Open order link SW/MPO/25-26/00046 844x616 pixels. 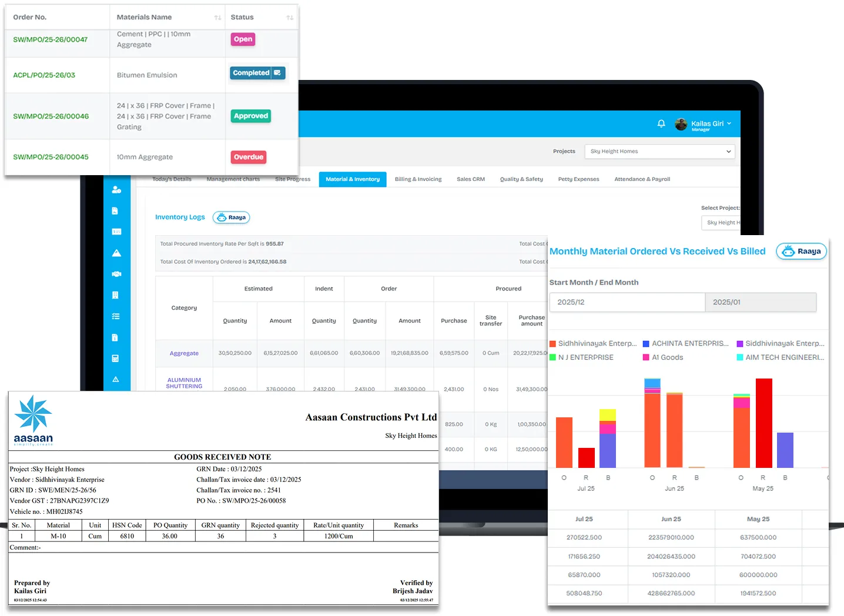[x=51, y=116]
